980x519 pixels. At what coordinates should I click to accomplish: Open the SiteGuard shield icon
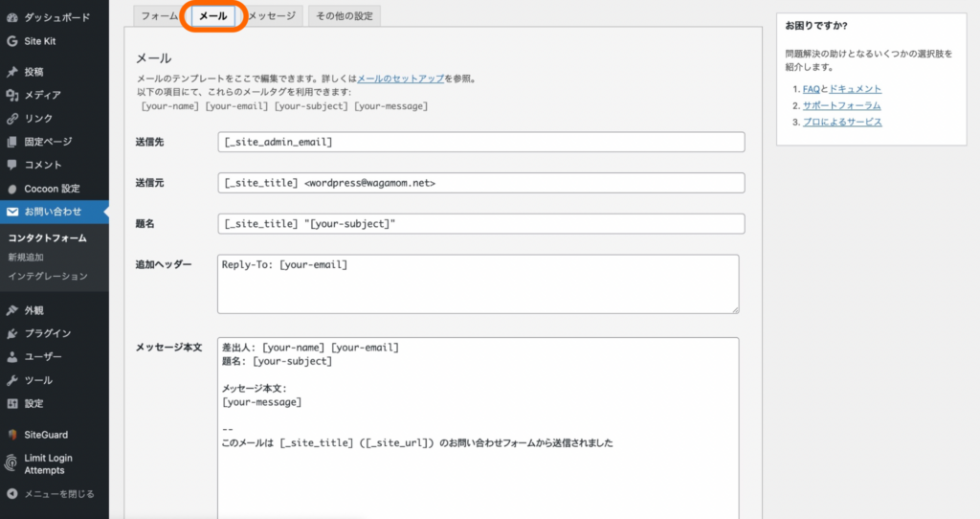coord(11,434)
